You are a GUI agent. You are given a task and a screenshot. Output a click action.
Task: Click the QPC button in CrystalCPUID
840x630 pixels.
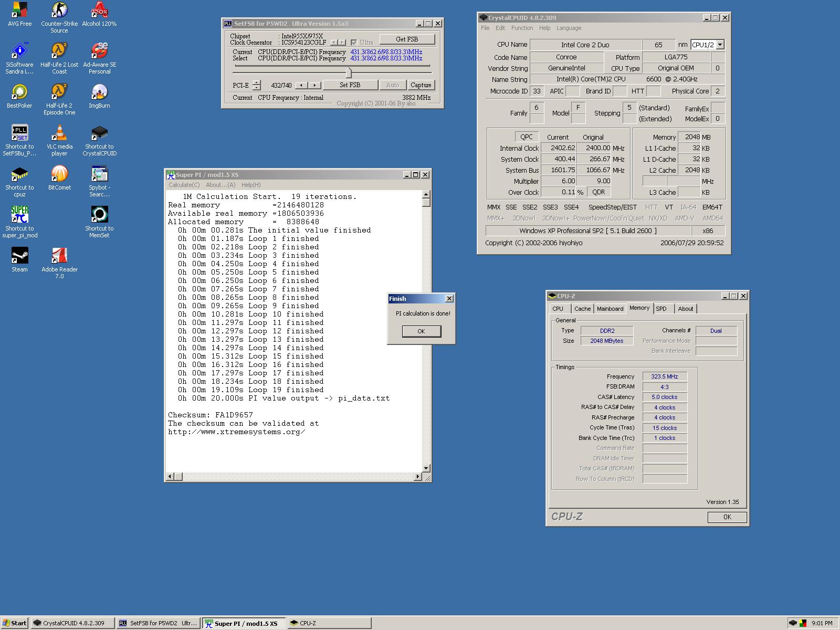tap(526, 136)
